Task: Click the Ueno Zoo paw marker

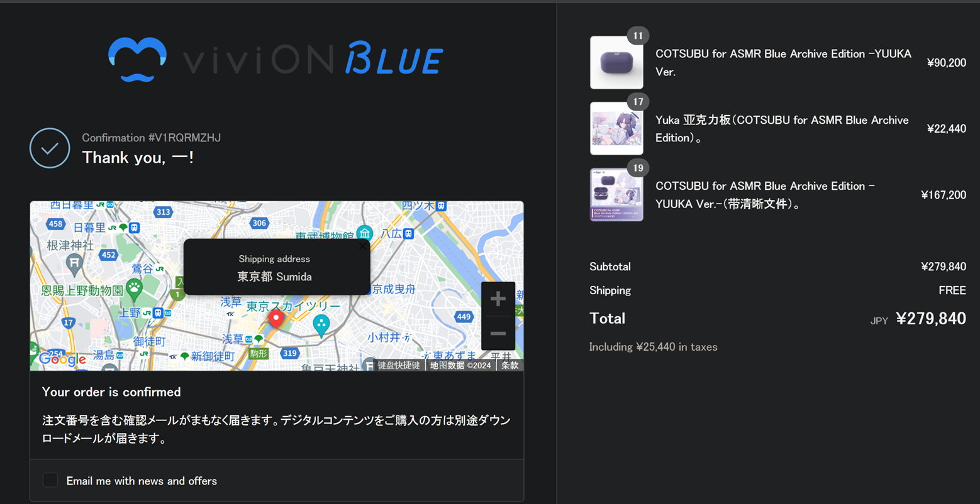Action: (134, 288)
